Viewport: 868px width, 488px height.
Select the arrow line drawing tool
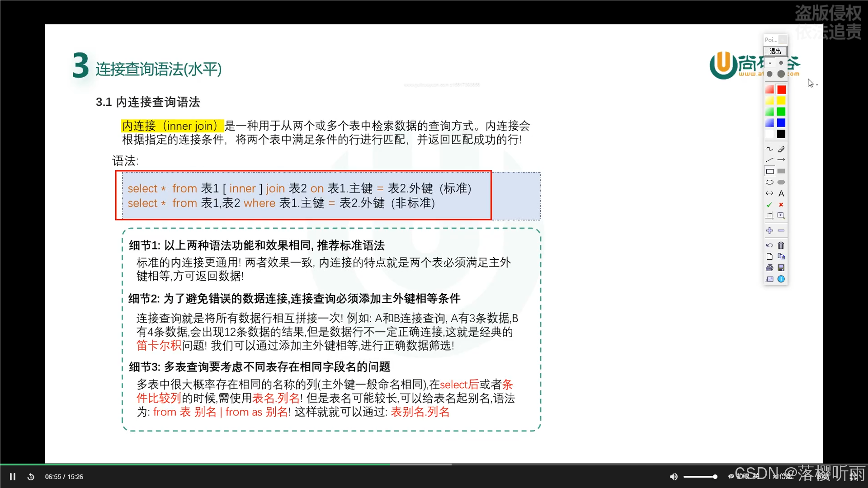pyautogui.click(x=781, y=160)
